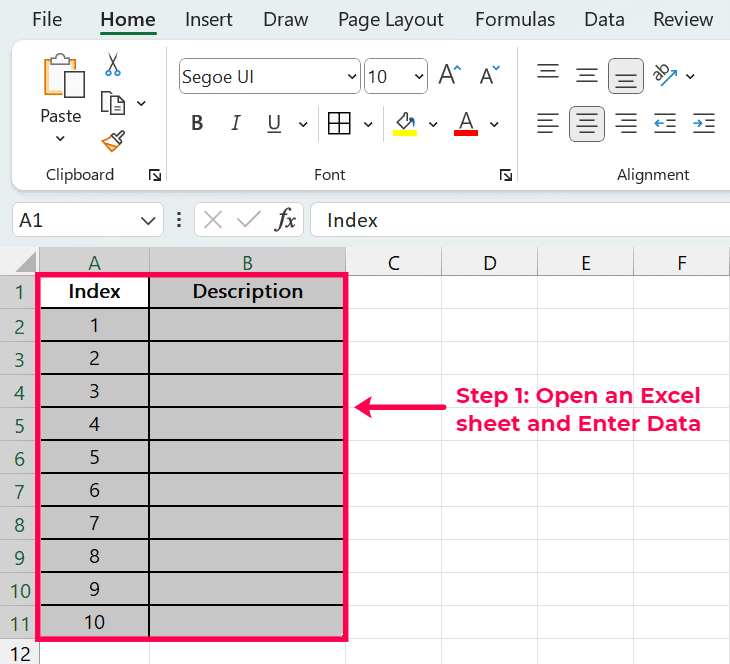Open the font size 10 dropdown

point(419,76)
